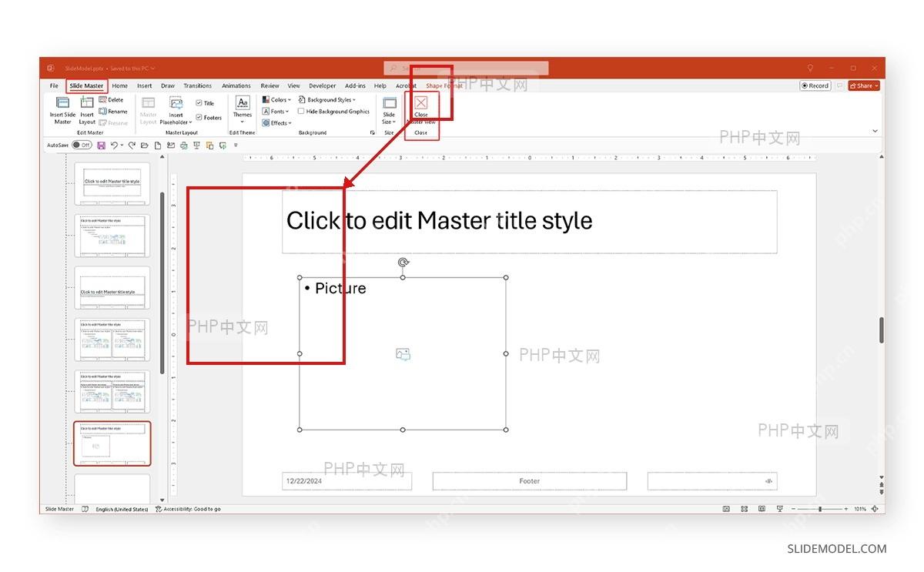Open the Undo history dropdown arrow
Screen dimensions: 924x572
[122, 145]
